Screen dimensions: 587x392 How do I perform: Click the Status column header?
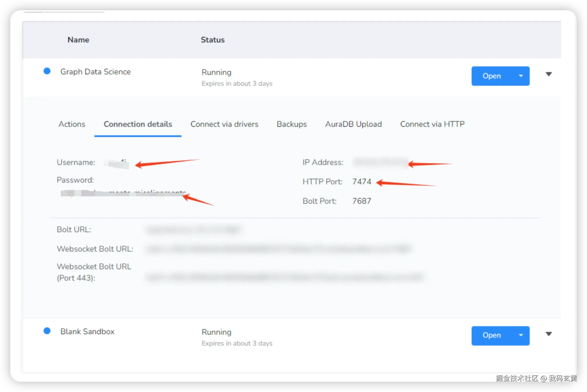[213, 40]
